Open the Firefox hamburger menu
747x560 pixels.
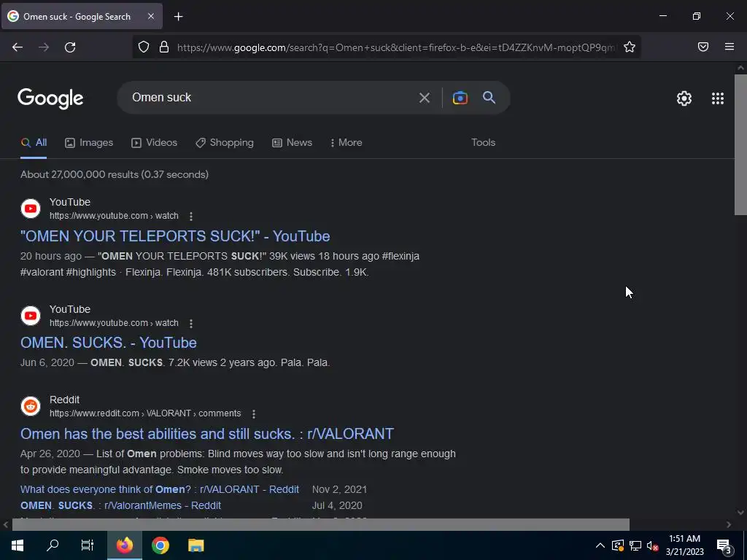[729, 47]
